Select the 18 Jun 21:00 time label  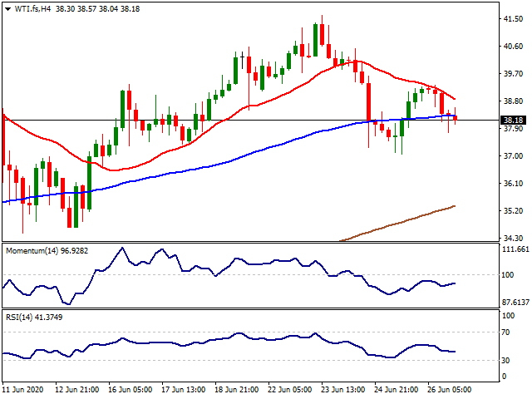coord(237,390)
